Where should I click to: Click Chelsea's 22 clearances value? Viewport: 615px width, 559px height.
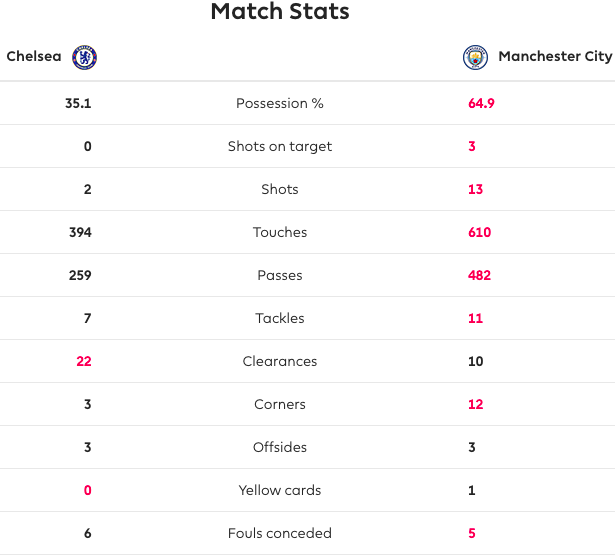click(84, 362)
